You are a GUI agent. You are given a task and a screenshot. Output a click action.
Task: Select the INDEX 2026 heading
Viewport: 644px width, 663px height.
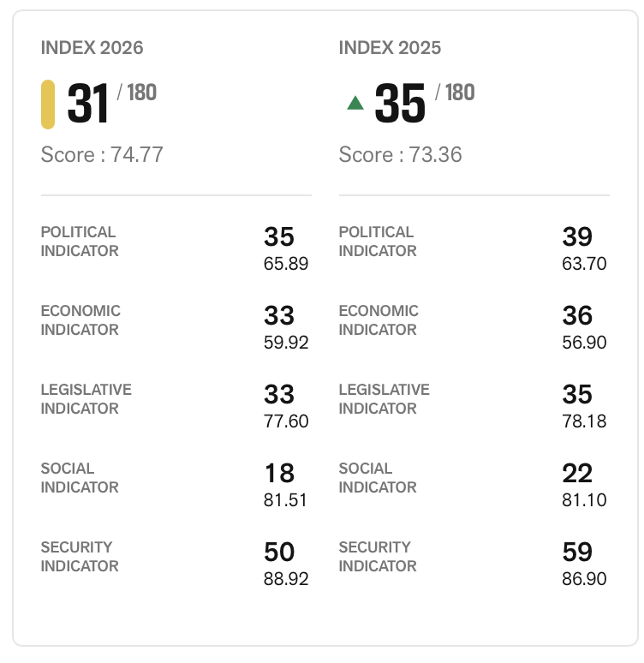click(x=92, y=48)
